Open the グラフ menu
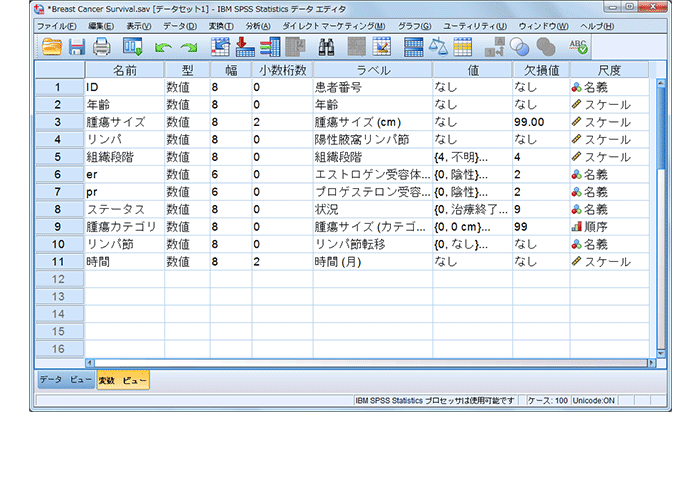The image size is (700, 500). click(x=414, y=26)
